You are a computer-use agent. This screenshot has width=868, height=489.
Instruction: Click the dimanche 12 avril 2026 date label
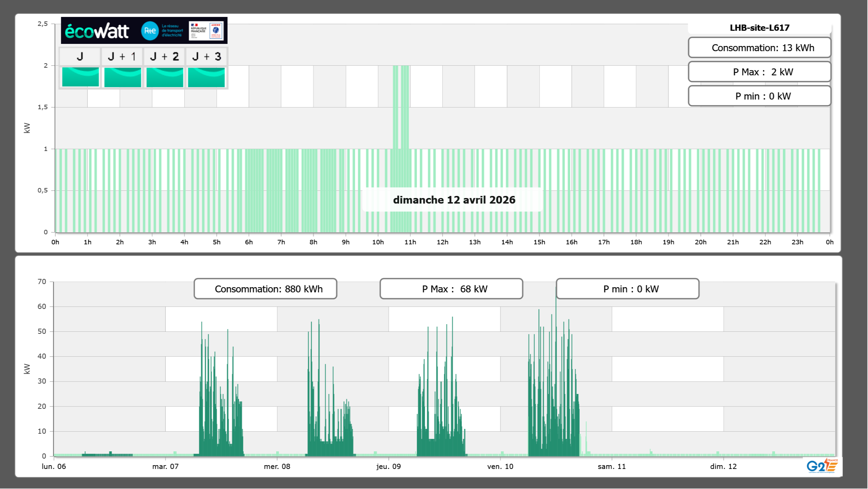[454, 200]
